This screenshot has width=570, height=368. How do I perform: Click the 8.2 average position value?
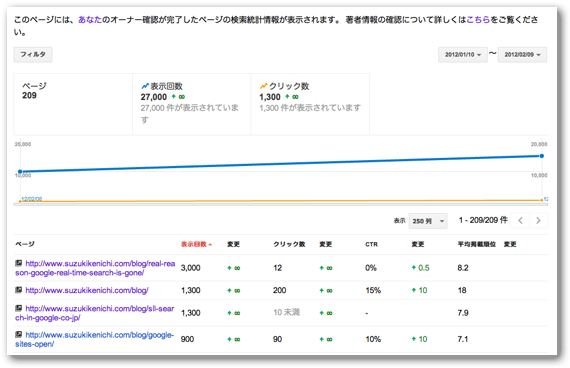coord(463,268)
